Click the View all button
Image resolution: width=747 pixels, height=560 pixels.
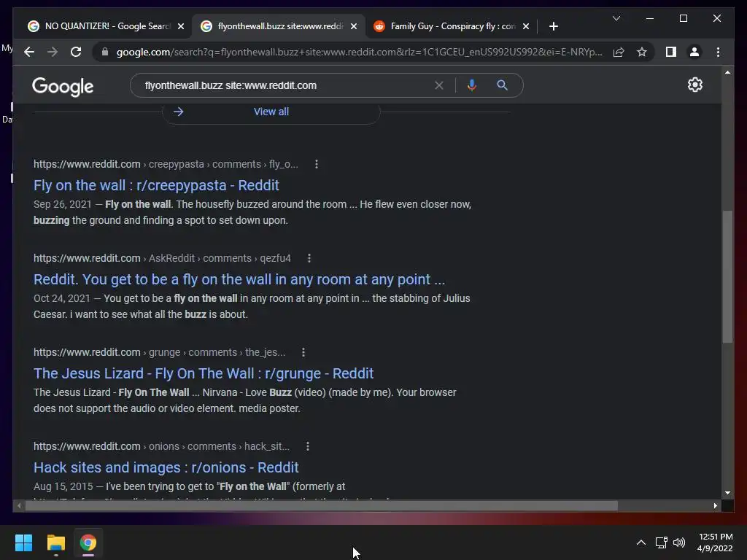tap(271, 112)
